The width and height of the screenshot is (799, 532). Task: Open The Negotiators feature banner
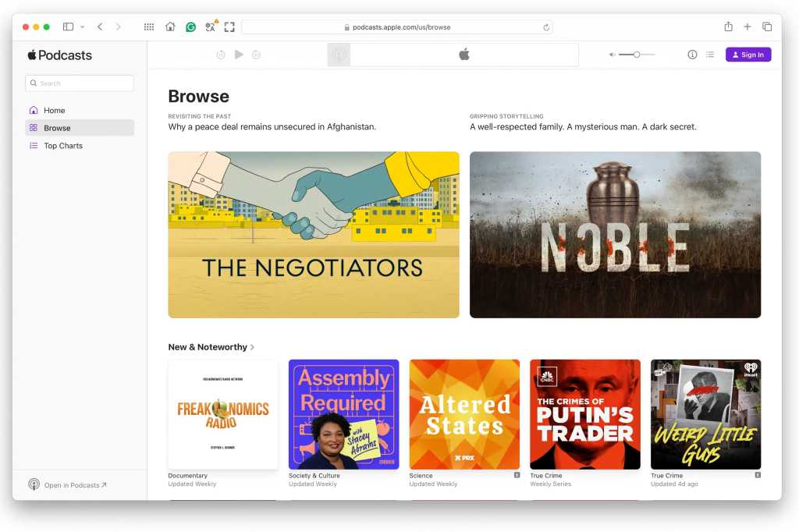click(x=314, y=235)
